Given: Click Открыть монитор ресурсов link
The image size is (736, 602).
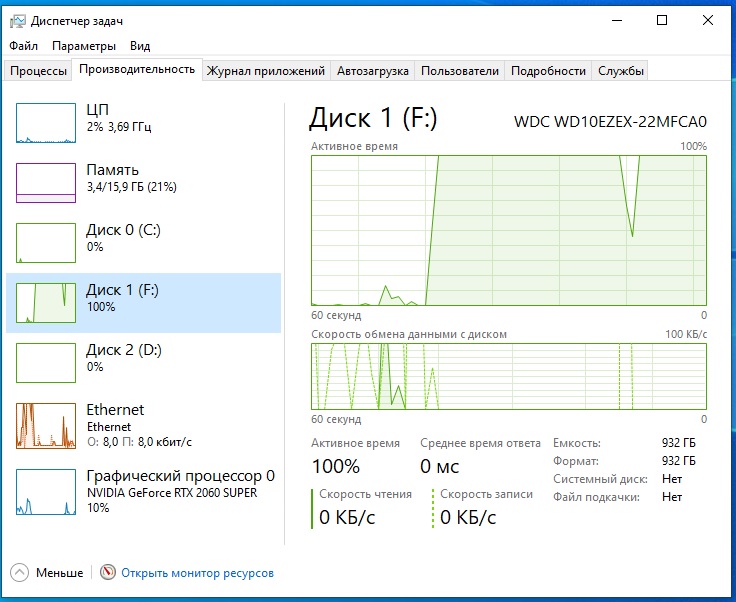Looking at the screenshot, I should [x=197, y=573].
